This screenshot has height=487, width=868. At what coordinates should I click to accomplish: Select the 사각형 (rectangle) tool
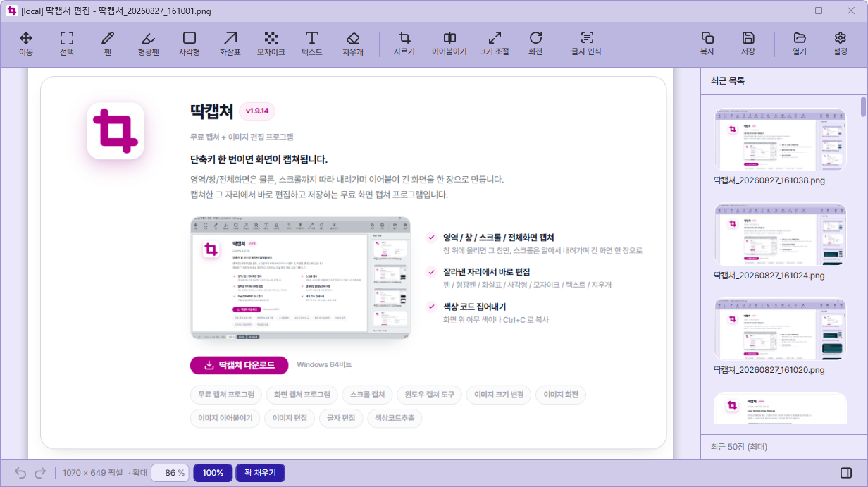pos(190,43)
